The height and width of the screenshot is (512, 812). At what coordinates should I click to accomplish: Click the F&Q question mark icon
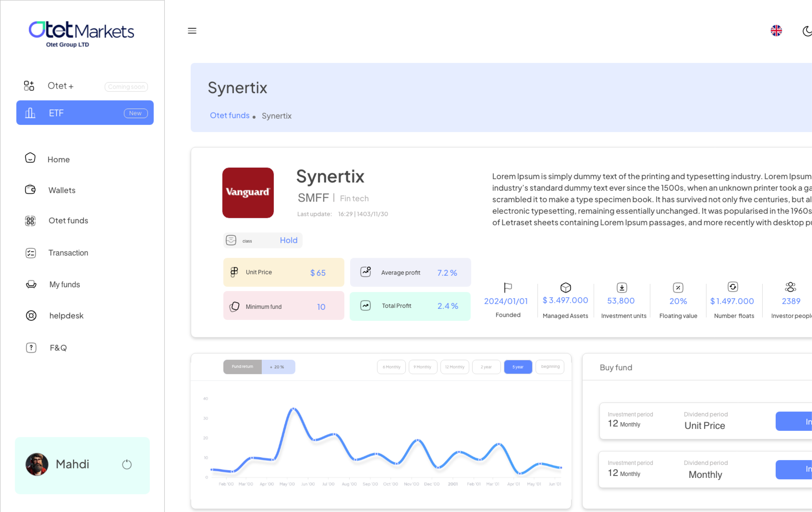click(31, 347)
